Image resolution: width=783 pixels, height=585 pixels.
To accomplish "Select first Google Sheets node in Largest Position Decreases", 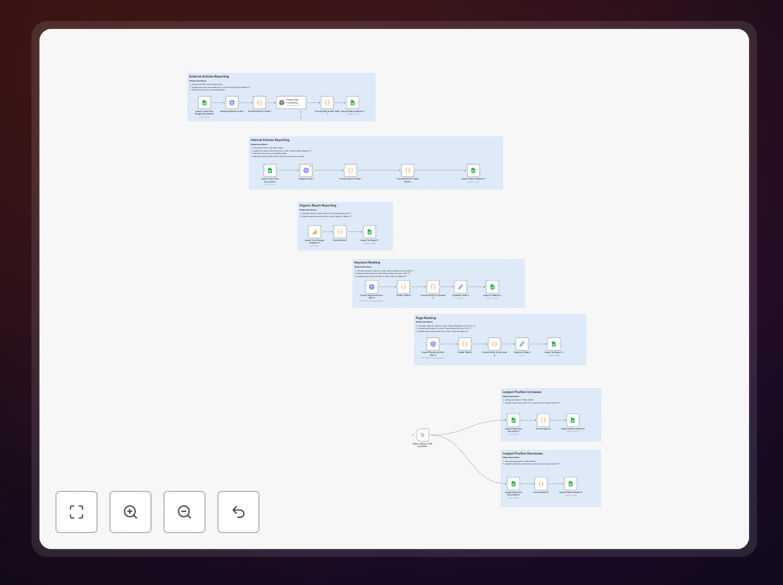I will 513,484.
